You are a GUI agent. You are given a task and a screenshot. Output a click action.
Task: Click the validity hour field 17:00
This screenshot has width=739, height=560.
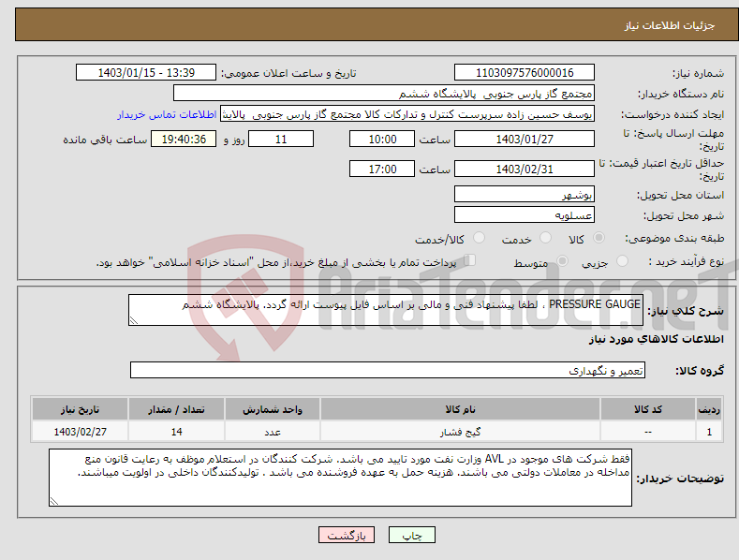(x=382, y=169)
